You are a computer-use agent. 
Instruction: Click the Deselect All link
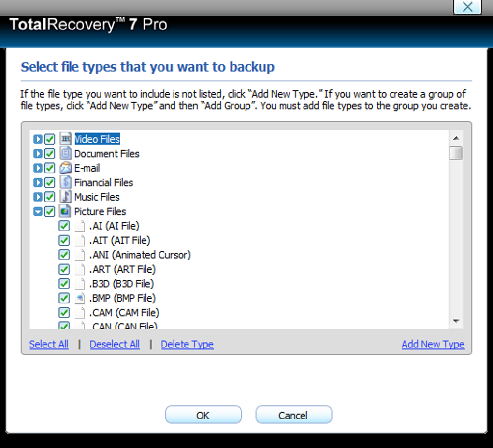115,344
